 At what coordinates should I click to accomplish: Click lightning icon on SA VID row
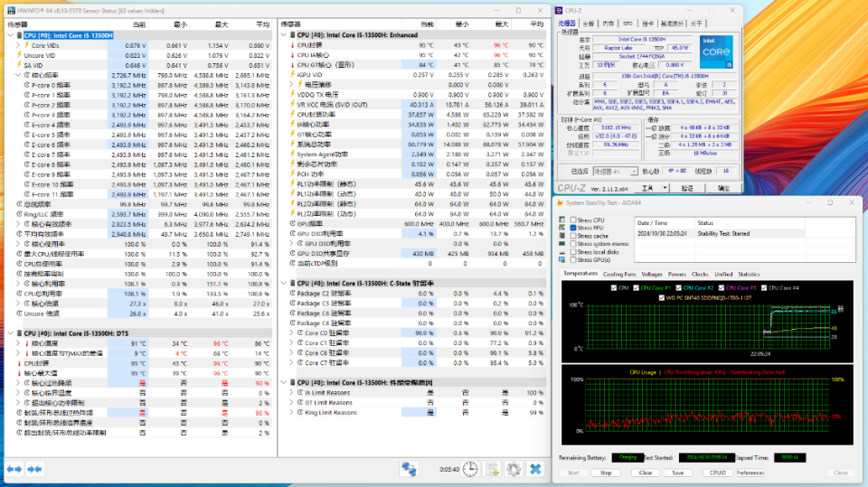pos(19,65)
